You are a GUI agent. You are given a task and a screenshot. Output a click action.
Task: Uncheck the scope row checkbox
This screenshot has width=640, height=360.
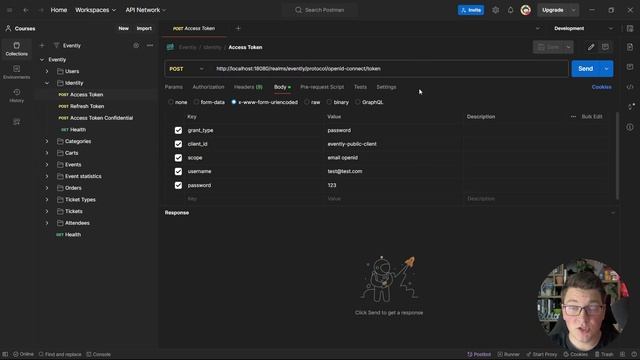pos(178,158)
